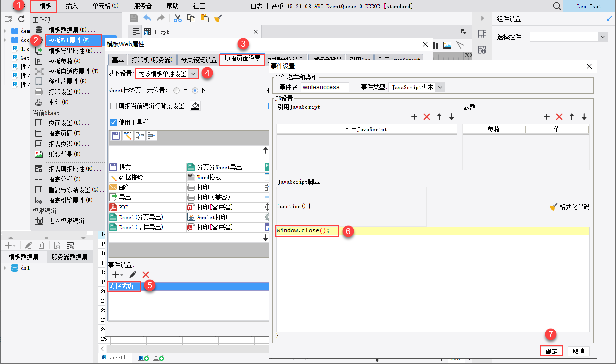
Task: Click 确定 in event settings dialog
Action: click(x=551, y=351)
